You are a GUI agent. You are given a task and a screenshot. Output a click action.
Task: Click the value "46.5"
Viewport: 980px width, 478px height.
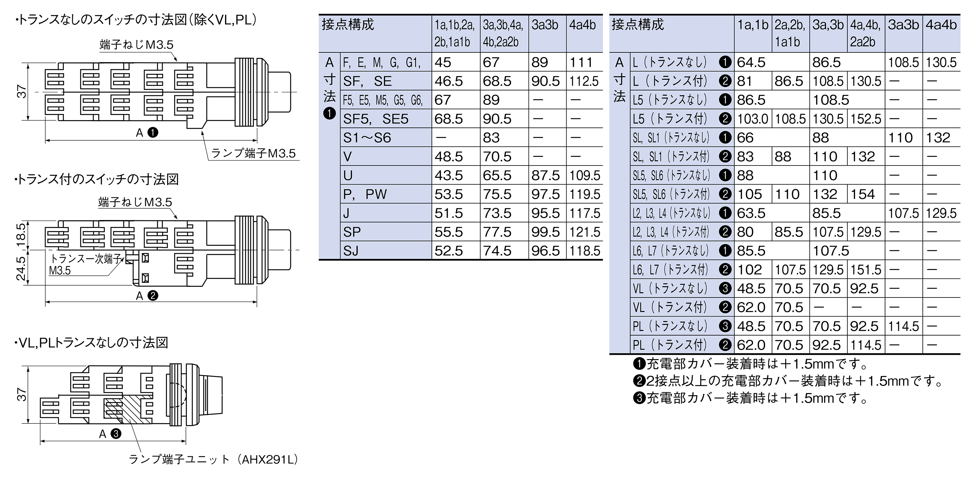point(449,81)
